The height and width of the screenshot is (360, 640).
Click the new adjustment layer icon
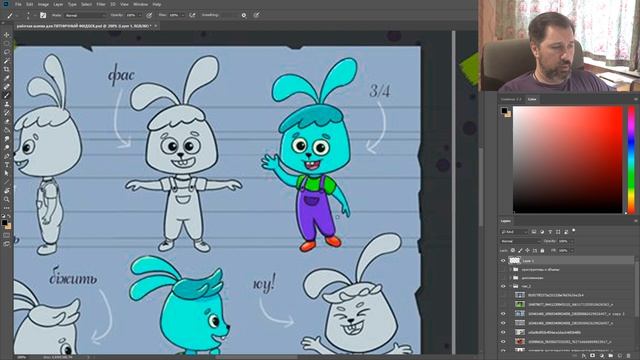pyautogui.click(x=602, y=356)
